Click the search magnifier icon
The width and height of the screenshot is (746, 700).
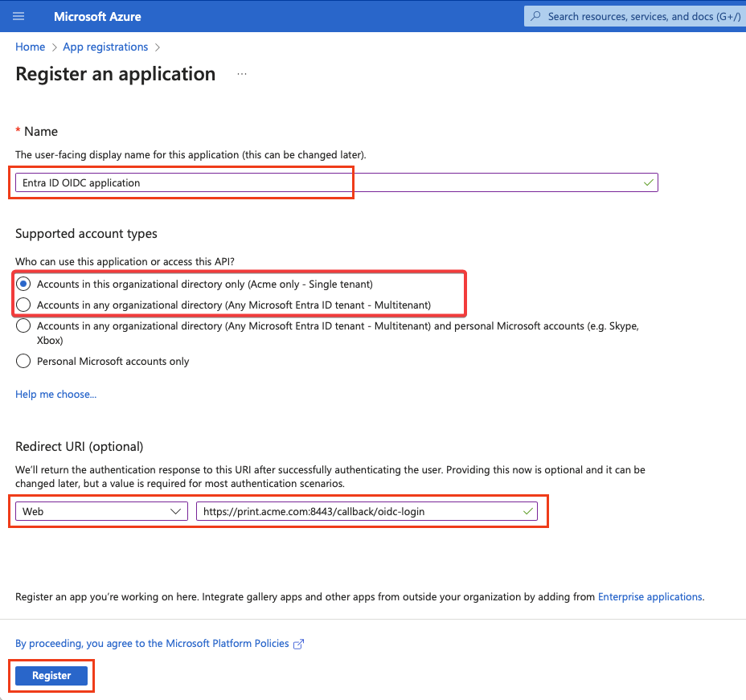click(x=536, y=16)
